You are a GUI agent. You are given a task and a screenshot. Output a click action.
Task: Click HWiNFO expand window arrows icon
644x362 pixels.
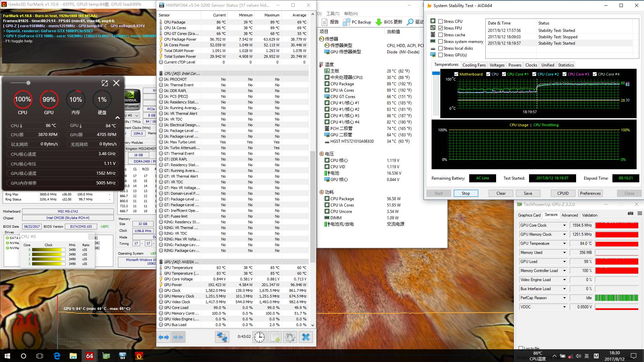(164, 337)
